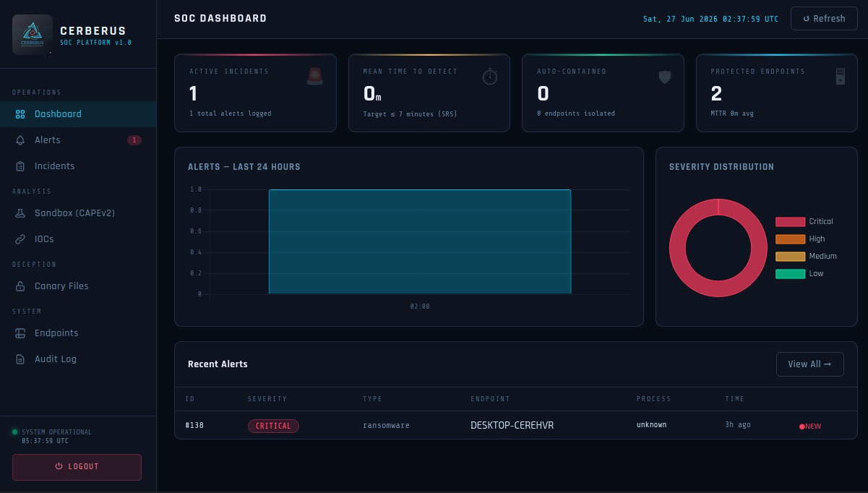The width and height of the screenshot is (868, 493).
Task: Navigate to Sandbox (CAPEv2)
Action: pos(78,213)
